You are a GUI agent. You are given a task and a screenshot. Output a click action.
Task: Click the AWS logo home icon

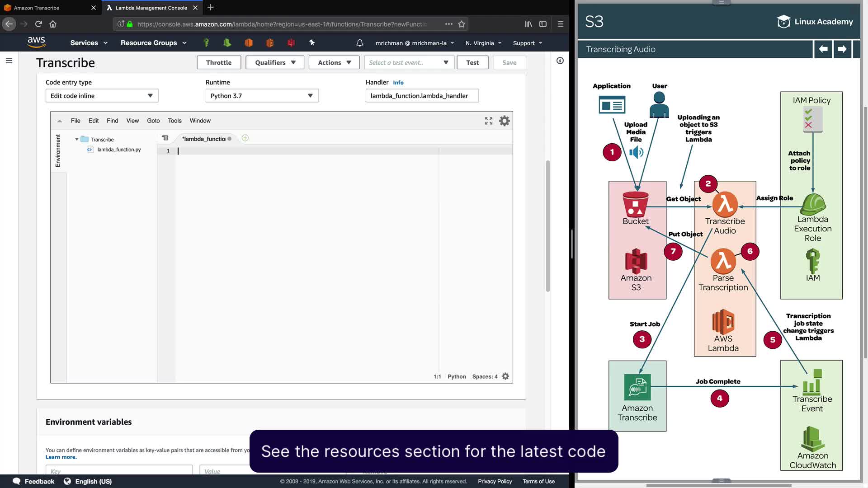point(36,42)
